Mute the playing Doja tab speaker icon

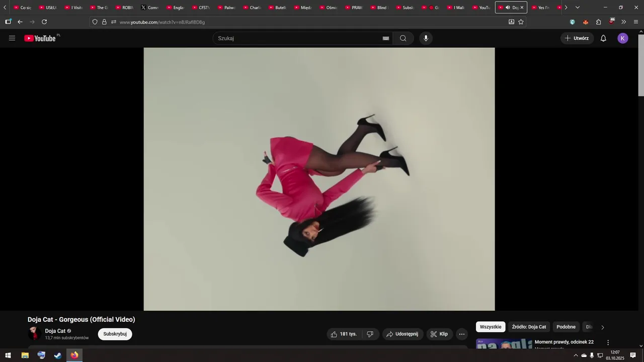coord(508,8)
